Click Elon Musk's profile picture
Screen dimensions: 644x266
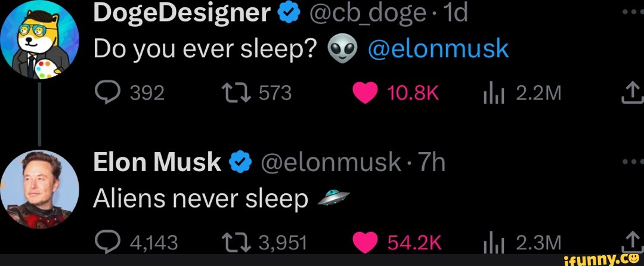pos(40,186)
